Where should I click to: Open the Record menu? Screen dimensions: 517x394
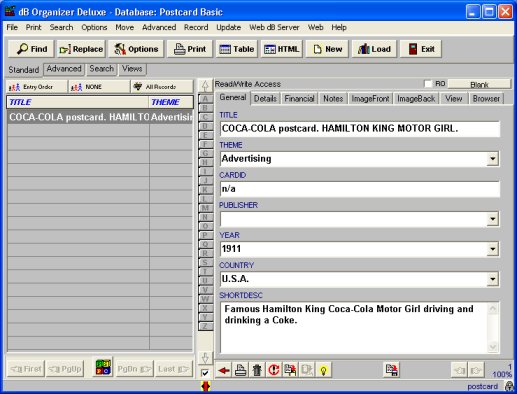196,27
